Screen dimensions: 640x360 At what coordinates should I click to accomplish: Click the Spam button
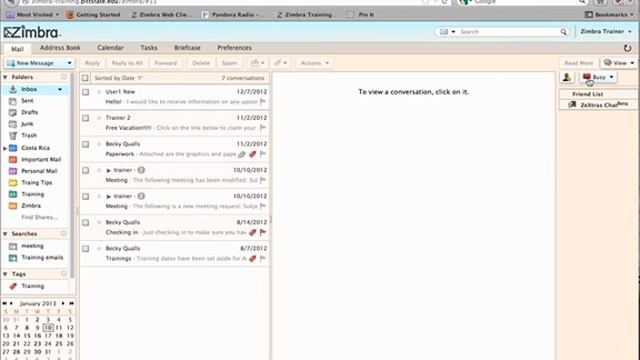(229, 63)
